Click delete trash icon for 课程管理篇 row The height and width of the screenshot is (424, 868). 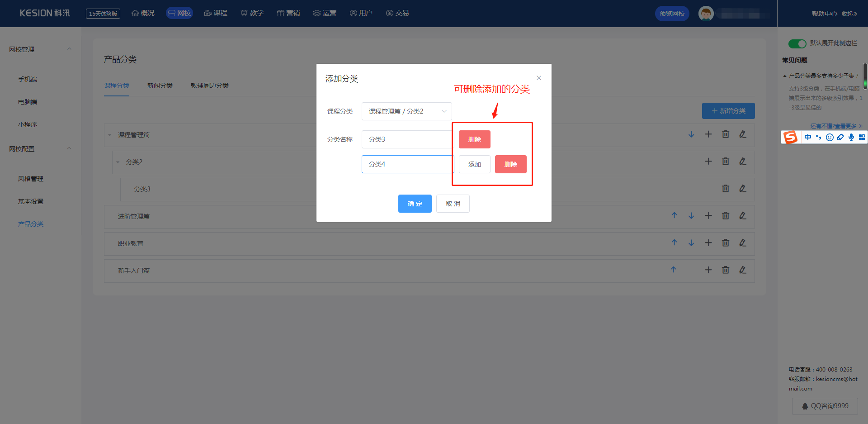725,134
